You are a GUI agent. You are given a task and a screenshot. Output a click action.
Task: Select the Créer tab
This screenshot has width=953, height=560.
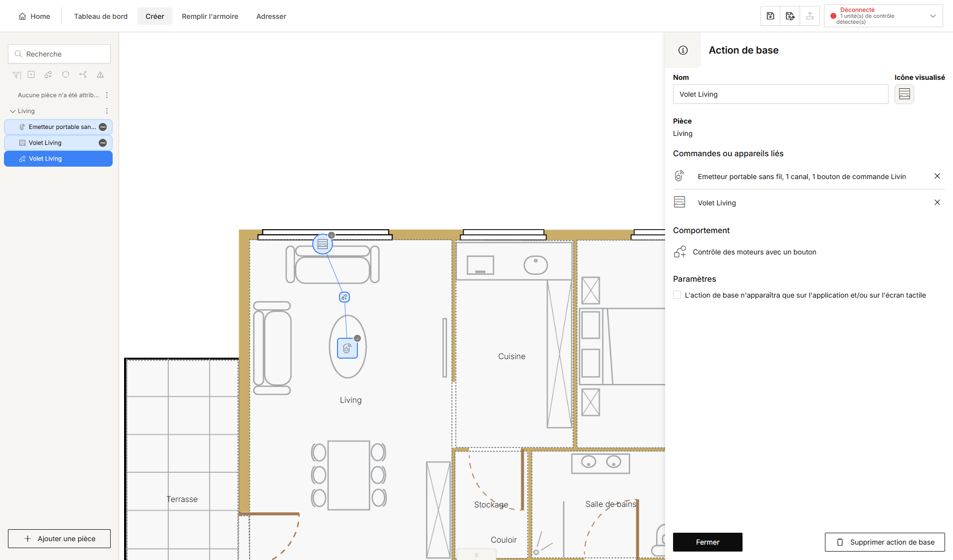click(x=155, y=16)
